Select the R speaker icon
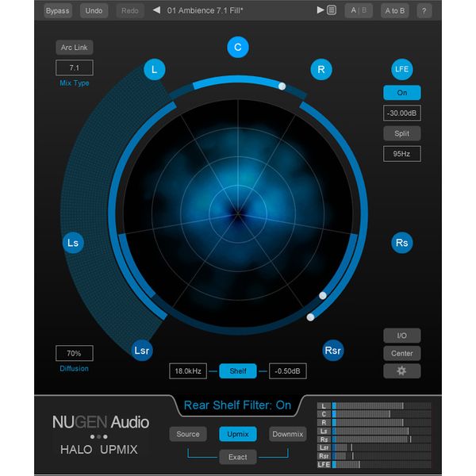This screenshot has height=476, width=476. (x=321, y=70)
